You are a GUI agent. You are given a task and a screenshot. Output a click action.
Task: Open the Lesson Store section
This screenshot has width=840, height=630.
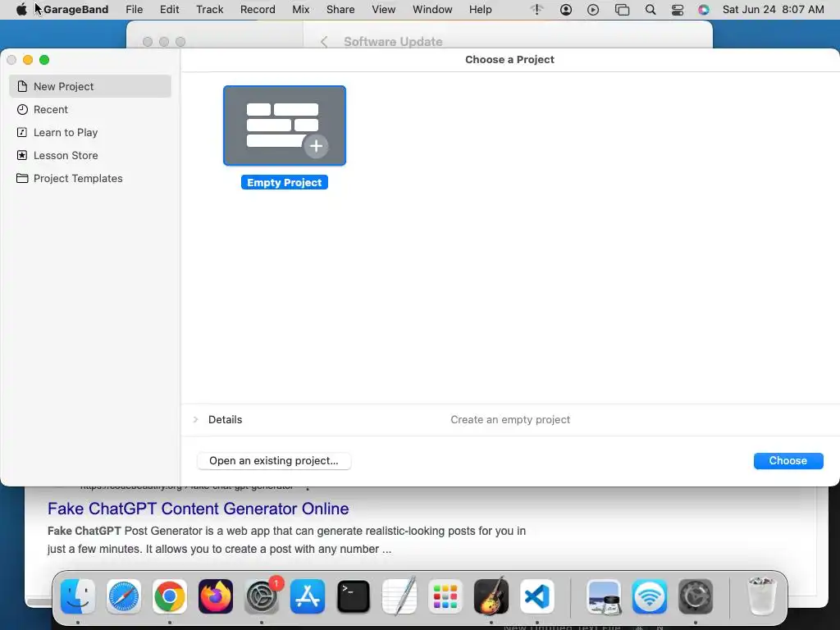90,155
